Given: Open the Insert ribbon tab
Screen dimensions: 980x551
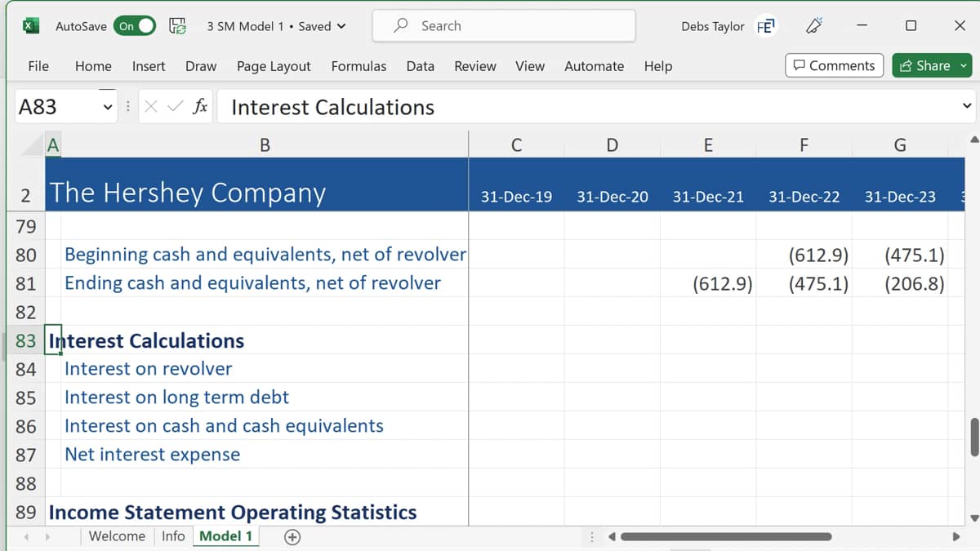Looking at the screenshot, I should (149, 66).
